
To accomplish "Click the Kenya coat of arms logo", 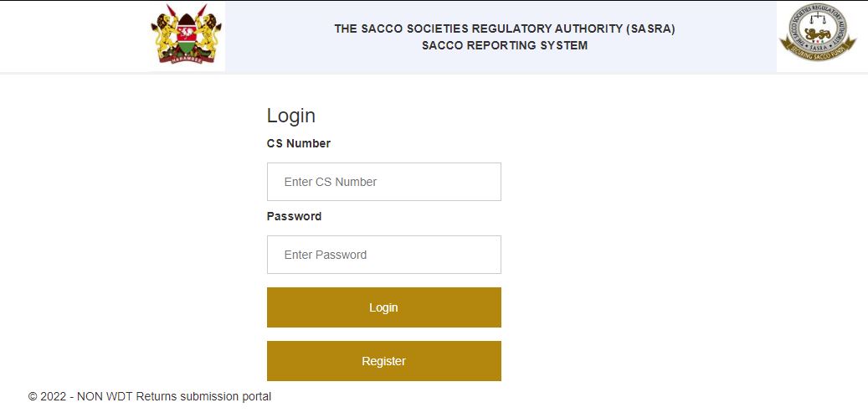I will click(x=187, y=34).
